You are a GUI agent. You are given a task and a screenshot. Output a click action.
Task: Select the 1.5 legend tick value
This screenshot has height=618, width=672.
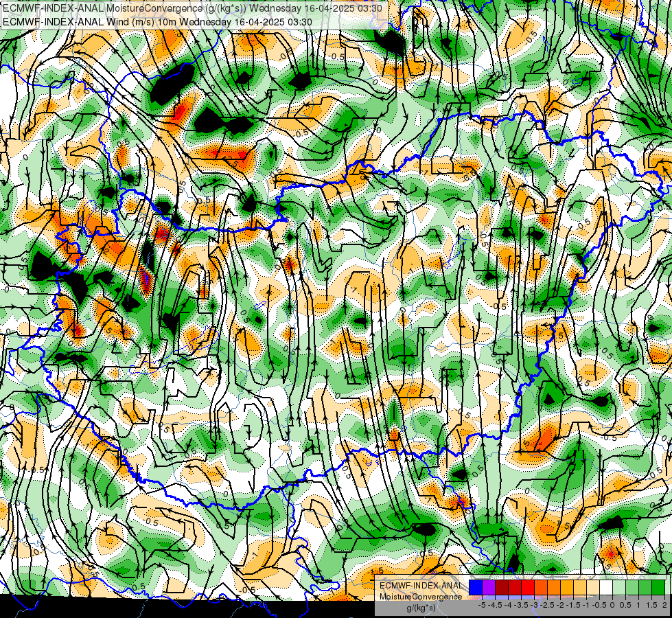click(651, 605)
